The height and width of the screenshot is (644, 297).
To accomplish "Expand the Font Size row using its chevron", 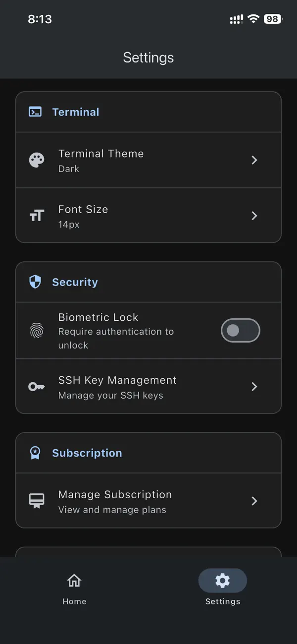I will 254,216.
